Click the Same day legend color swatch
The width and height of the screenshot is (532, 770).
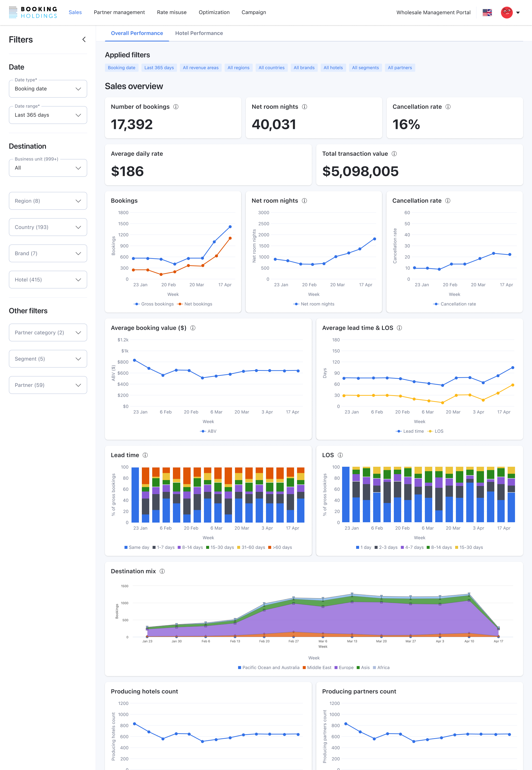click(126, 547)
